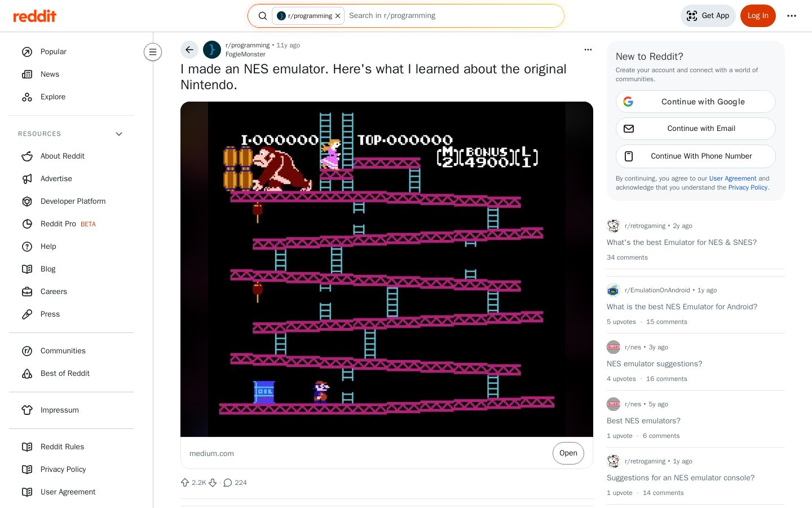Click Continue with Email

pyautogui.click(x=696, y=129)
